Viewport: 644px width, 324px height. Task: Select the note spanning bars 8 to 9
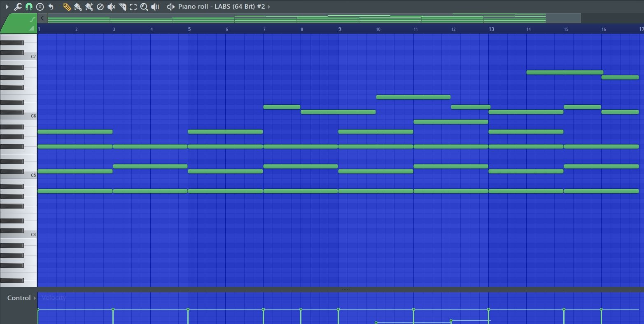(x=338, y=112)
